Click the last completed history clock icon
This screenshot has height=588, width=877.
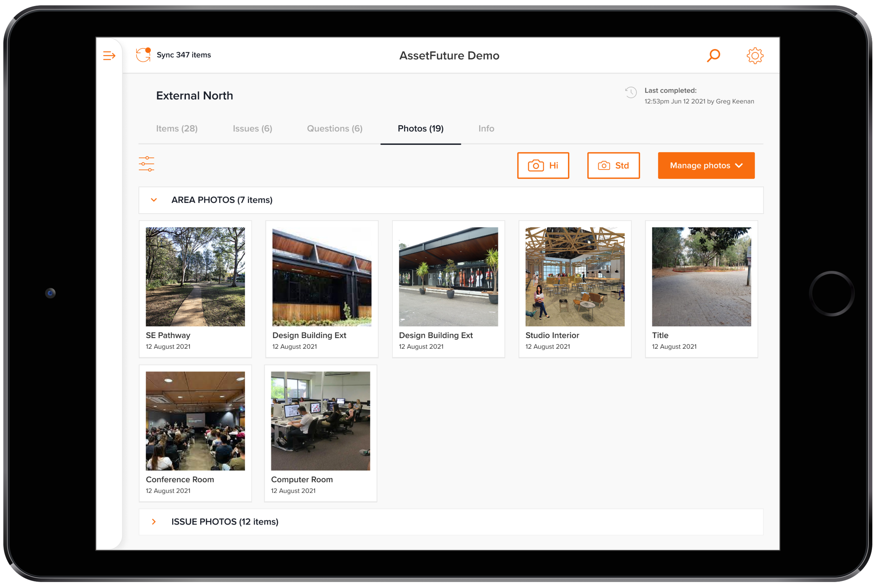(631, 92)
